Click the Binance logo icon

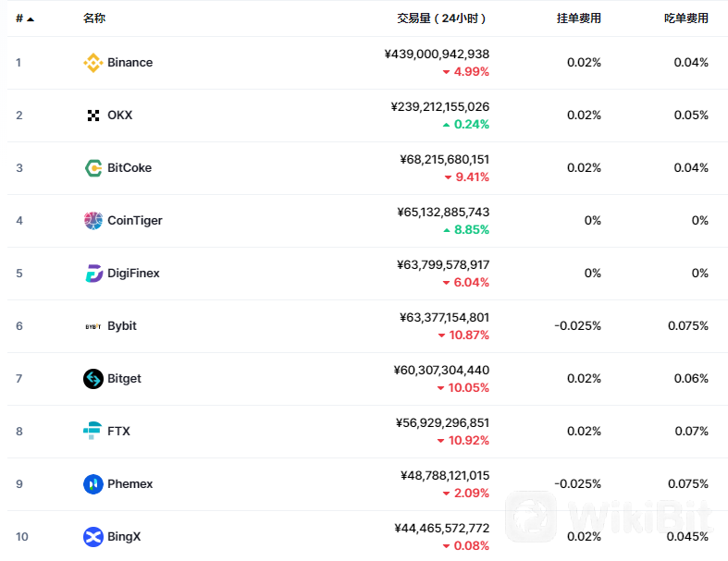coord(93,63)
